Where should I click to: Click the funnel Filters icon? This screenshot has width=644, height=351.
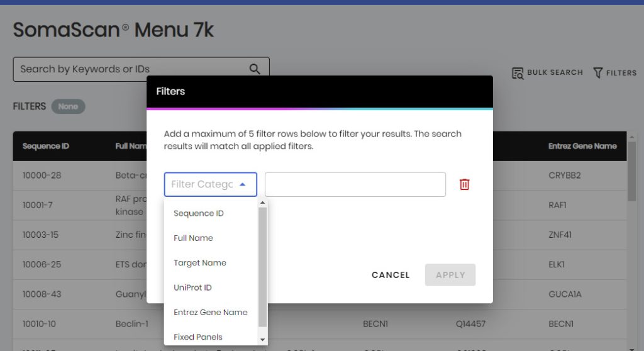[598, 73]
